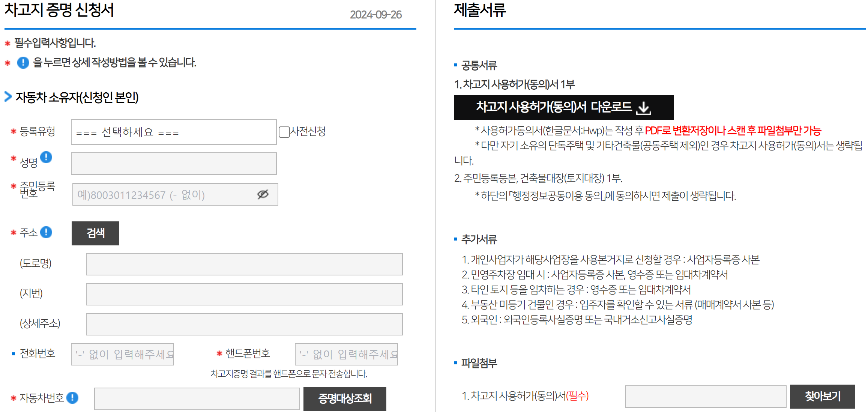Click the 핸드폰번호 input field
Image resolution: width=868 pixels, height=412 pixels.
click(346, 354)
